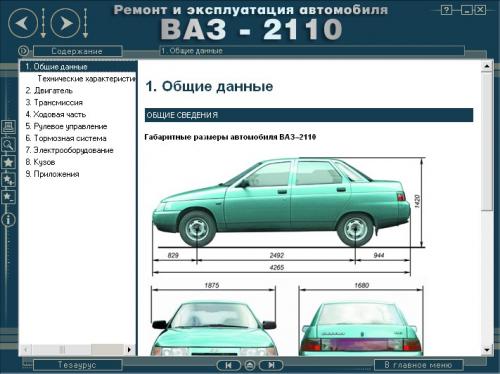Open the forward-history down arrow beside right button

(x=85, y=23)
